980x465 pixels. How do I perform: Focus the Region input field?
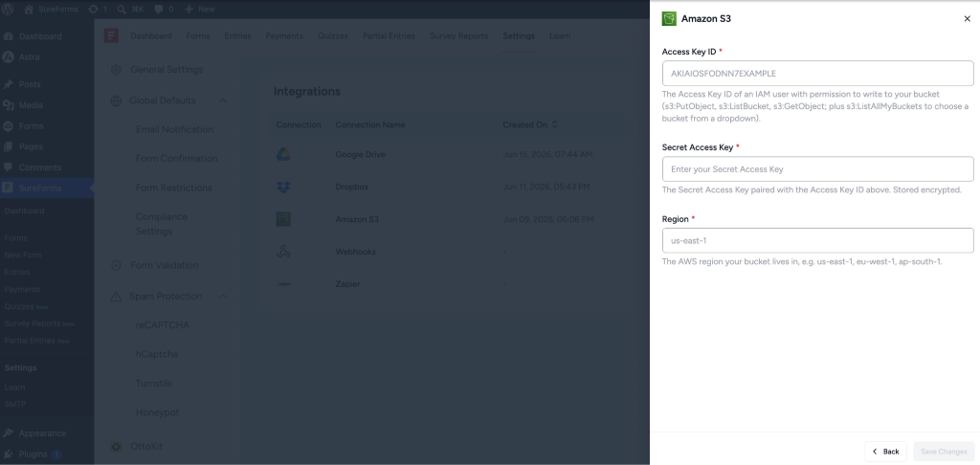point(817,240)
